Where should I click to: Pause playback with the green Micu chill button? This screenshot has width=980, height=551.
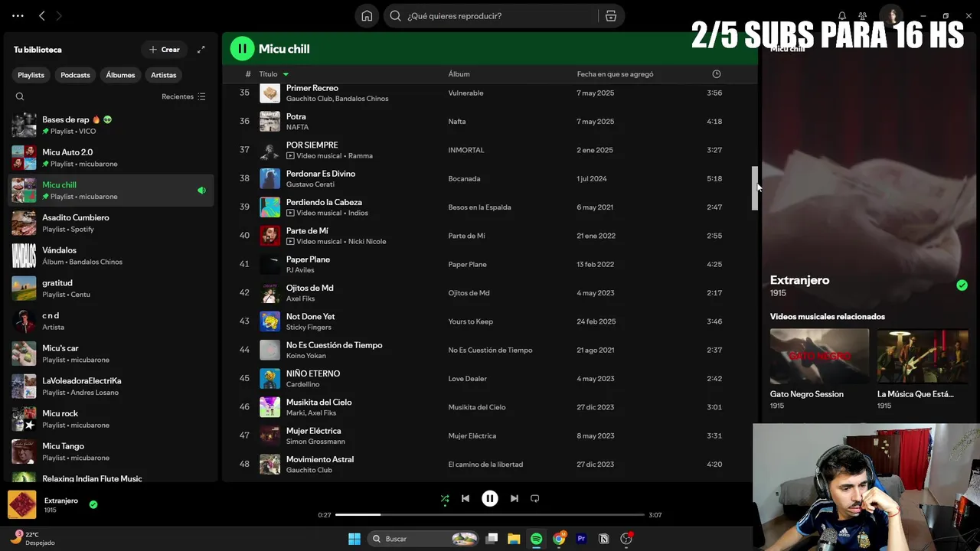(242, 48)
